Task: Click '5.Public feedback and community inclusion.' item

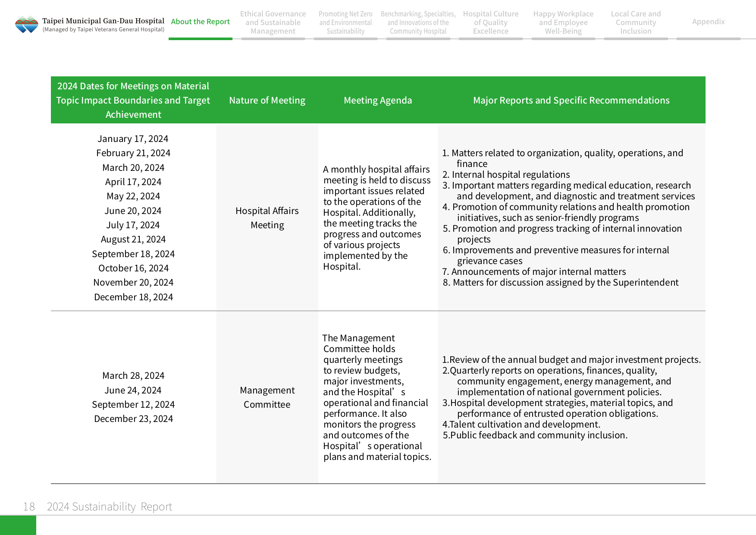Action: click(x=535, y=435)
